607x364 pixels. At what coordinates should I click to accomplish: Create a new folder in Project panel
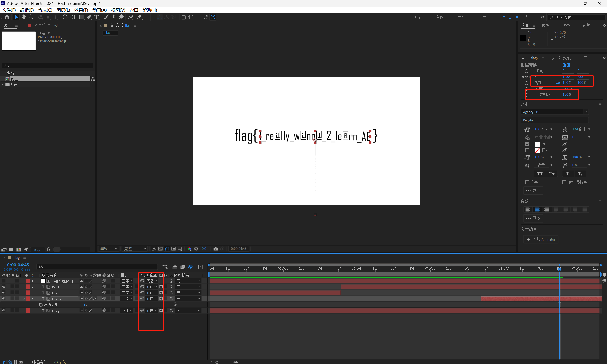pos(11,249)
